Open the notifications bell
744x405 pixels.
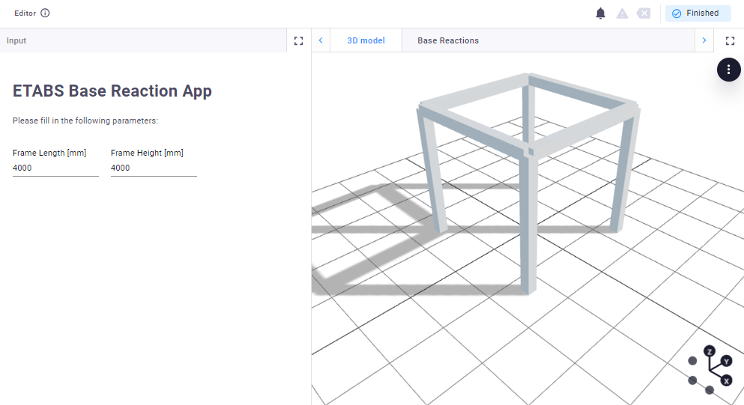click(x=601, y=13)
